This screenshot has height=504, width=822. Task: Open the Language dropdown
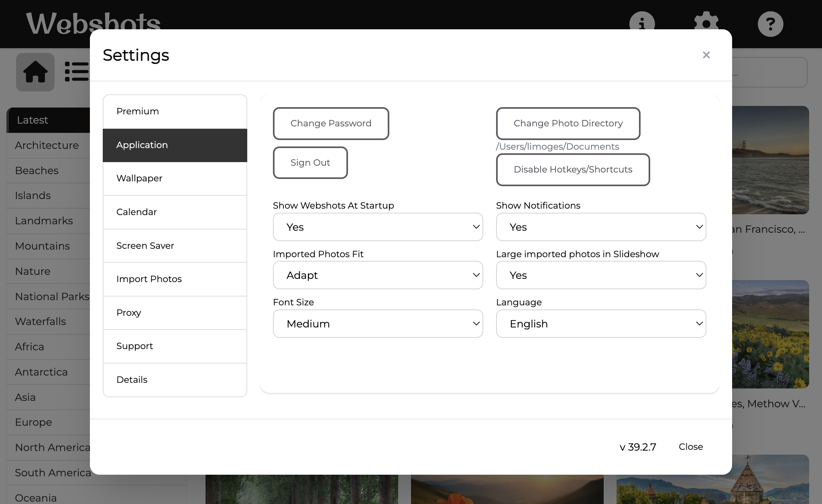(x=601, y=324)
